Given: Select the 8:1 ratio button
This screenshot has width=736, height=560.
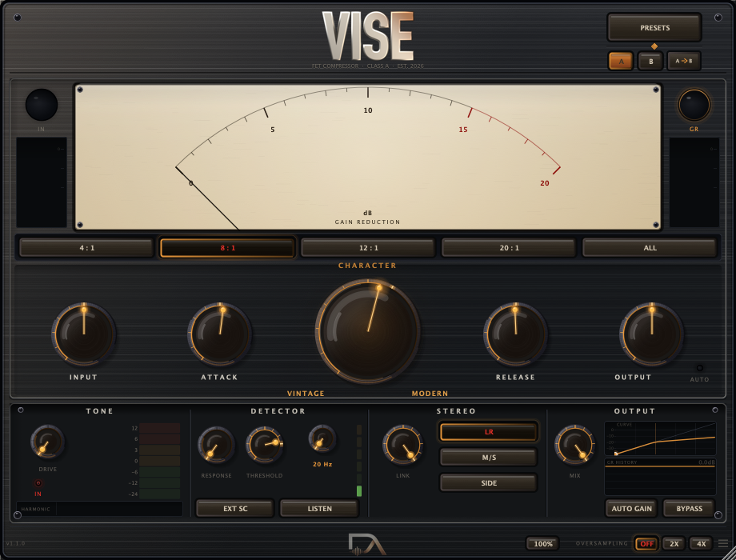Looking at the screenshot, I should tap(228, 248).
